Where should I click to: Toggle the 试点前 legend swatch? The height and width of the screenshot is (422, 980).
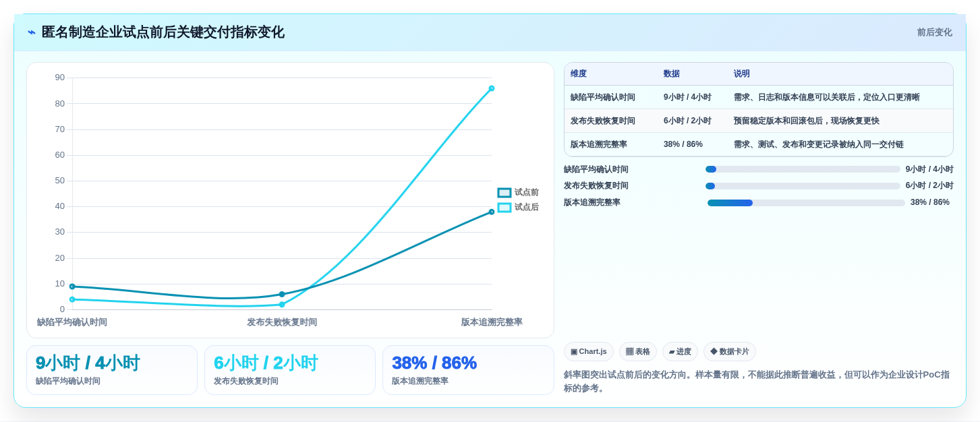[505, 193]
